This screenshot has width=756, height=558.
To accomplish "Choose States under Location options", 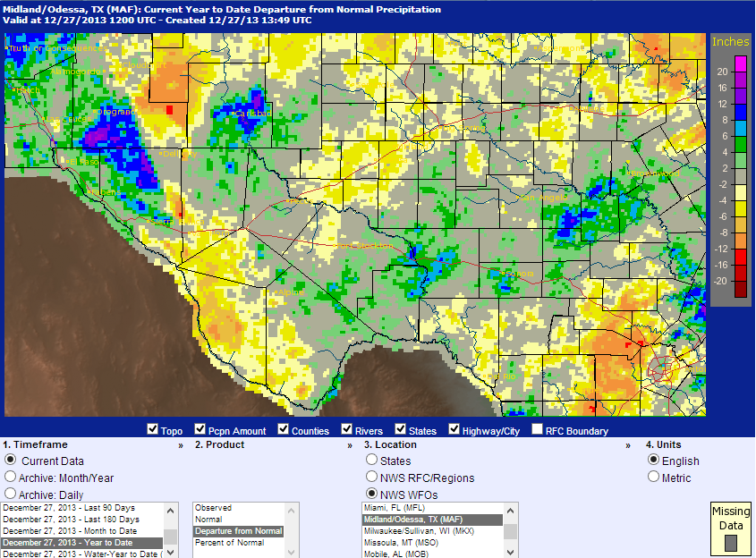I will [x=371, y=460].
